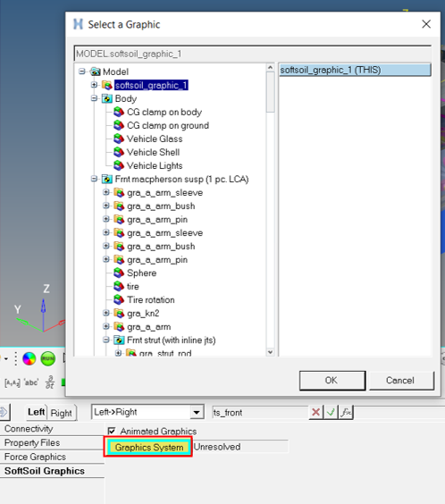Open the fx expression builder icon
The width and height of the screenshot is (445, 504).
(346, 412)
